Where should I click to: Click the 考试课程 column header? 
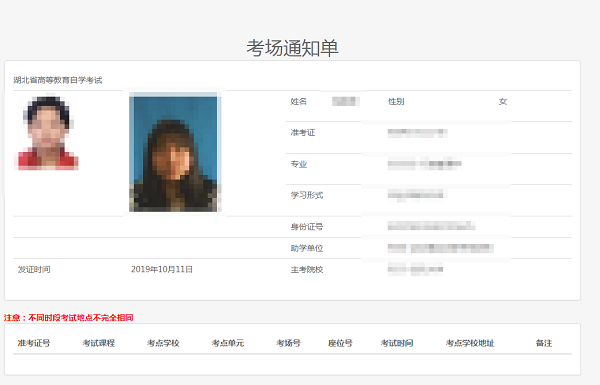point(99,343)
